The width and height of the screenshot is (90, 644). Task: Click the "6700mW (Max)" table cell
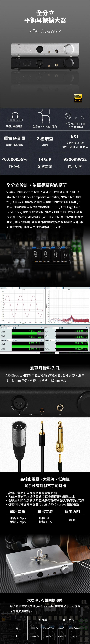pos(49,628)
